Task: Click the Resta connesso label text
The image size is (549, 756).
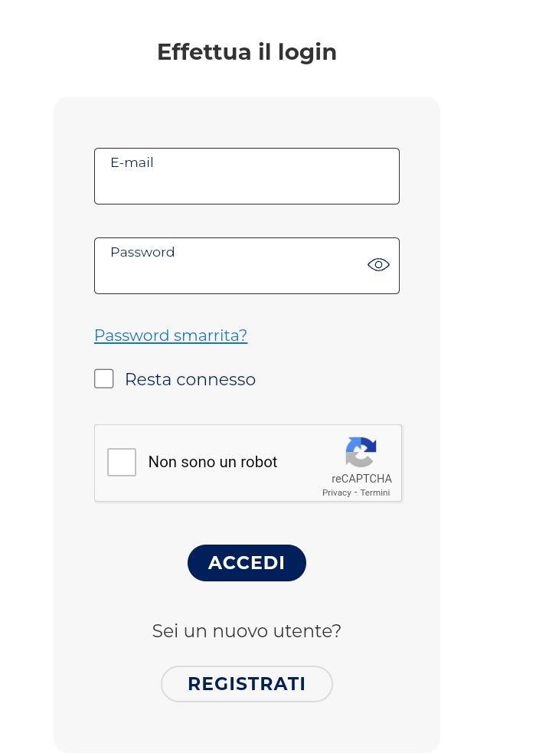Action: tap(190, 380)
